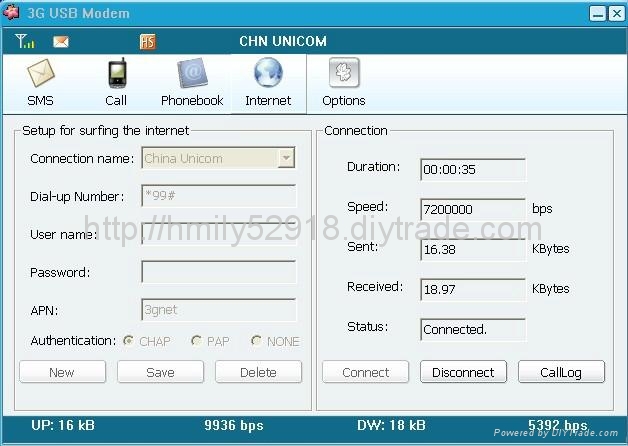The height and width of the screenshot is (446, 628).
Task: Select the Internet globe icon
Action: click(268, 72)
